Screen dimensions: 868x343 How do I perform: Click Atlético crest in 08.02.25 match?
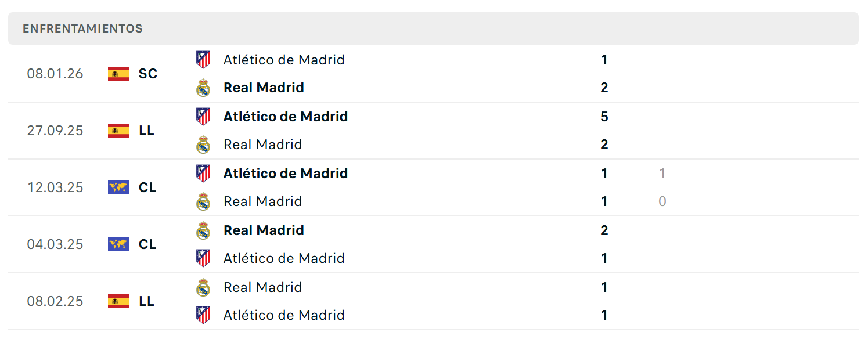click(x=203, y=315)
